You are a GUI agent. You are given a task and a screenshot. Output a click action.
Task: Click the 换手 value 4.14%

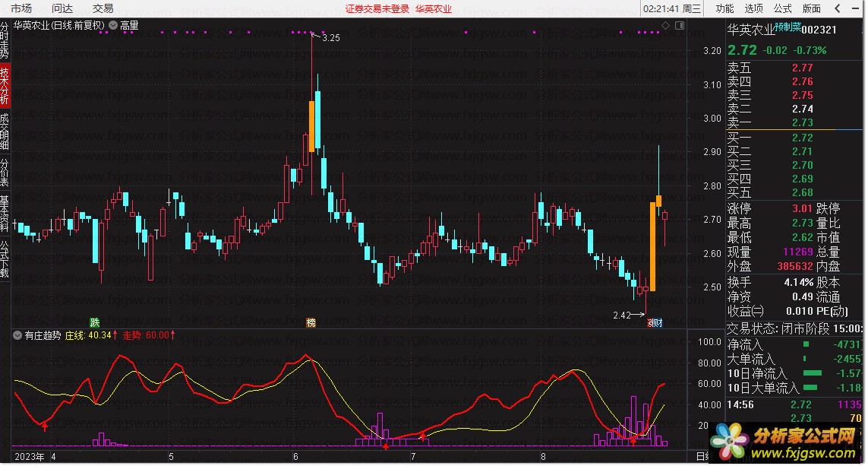click(x=799, y=283)
